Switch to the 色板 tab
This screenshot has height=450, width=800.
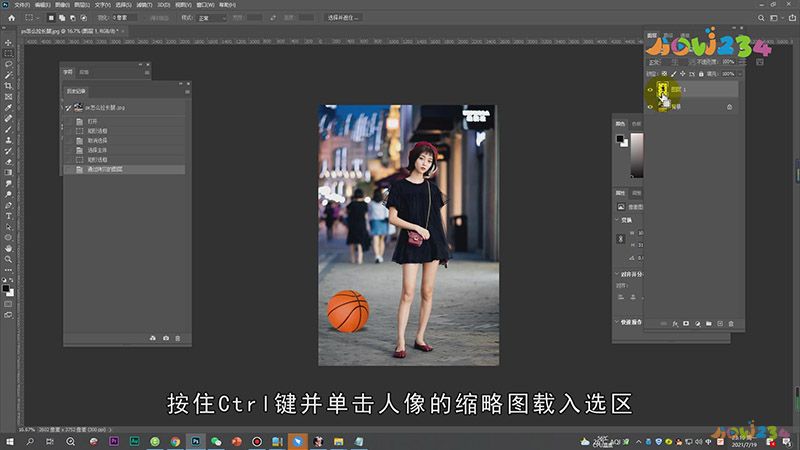click(636, 124)
